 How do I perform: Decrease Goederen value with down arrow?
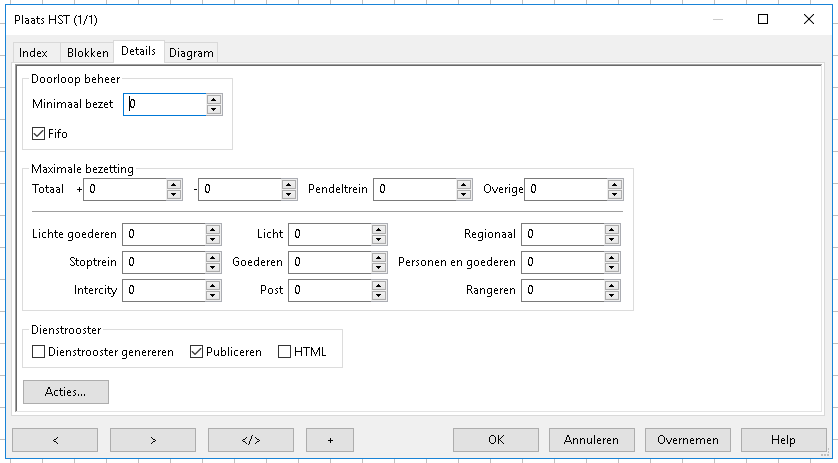(378, 267)
